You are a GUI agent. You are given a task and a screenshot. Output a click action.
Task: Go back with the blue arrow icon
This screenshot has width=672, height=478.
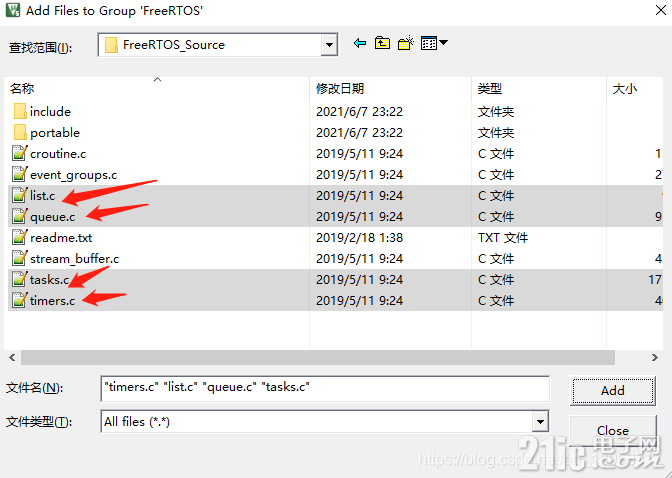pos(360,43)
